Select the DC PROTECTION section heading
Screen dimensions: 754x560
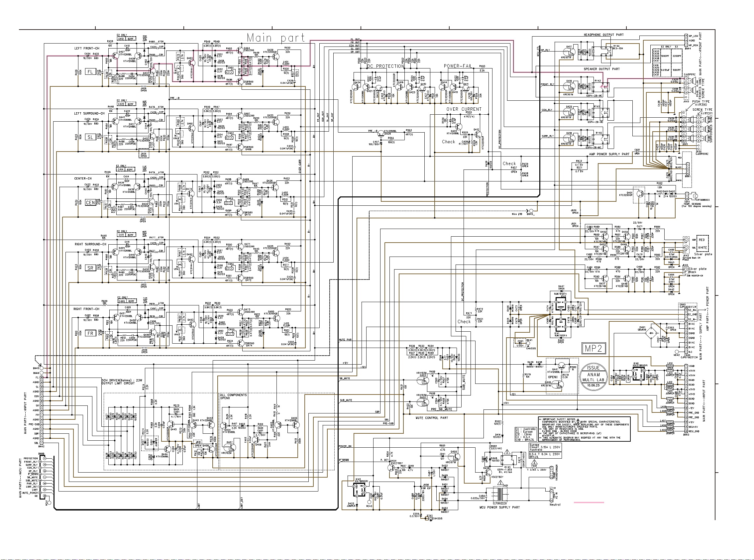[386, 66]
